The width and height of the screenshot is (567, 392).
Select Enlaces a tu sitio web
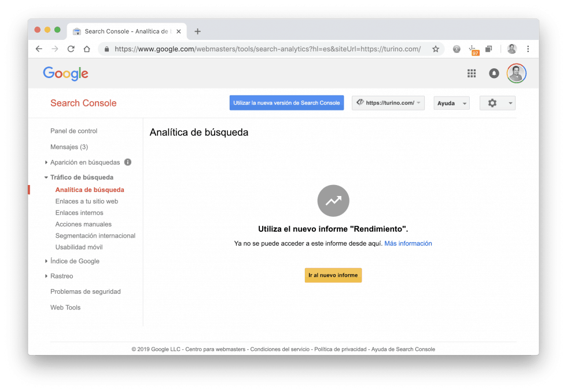pyautogui.click(x=86, y=201)
